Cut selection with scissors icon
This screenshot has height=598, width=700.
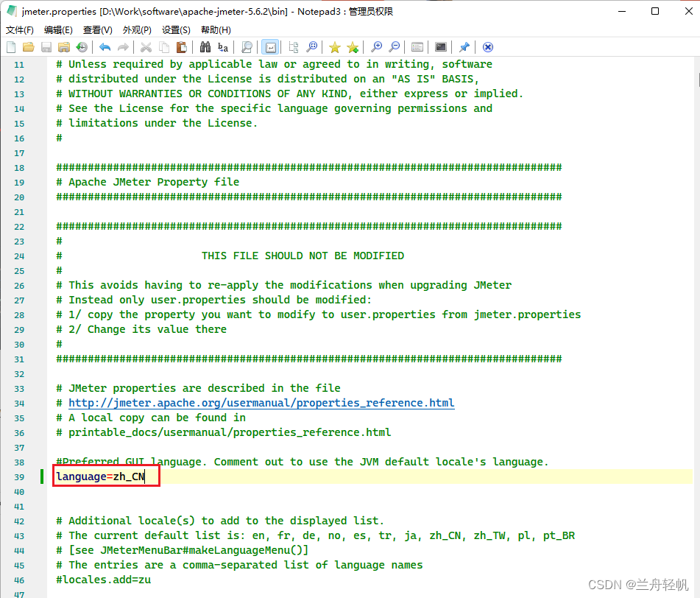pyautogui.click(x=146, y=47)
